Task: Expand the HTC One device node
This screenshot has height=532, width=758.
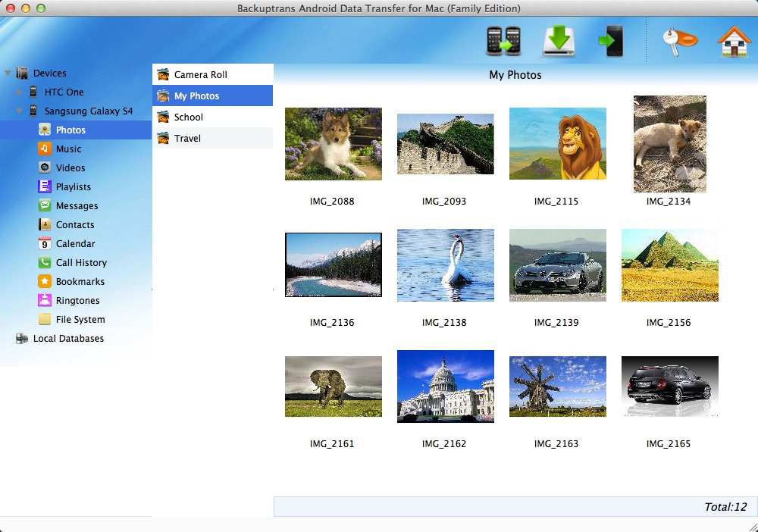Action: [20, 92]
